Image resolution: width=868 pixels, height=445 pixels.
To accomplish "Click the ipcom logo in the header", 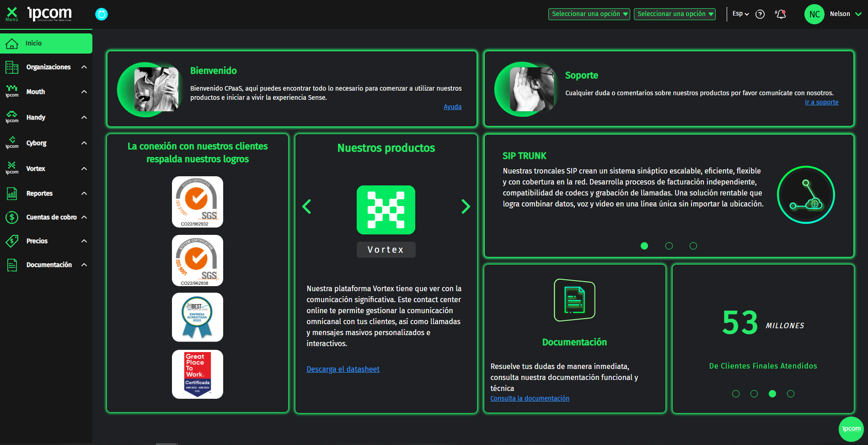I will 49,14.
